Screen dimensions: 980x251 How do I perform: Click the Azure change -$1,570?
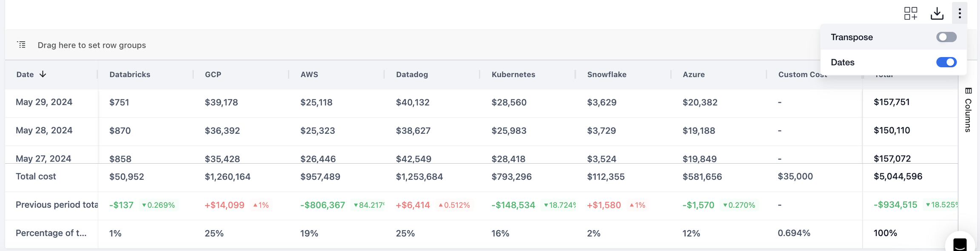(x=698, y=205)
